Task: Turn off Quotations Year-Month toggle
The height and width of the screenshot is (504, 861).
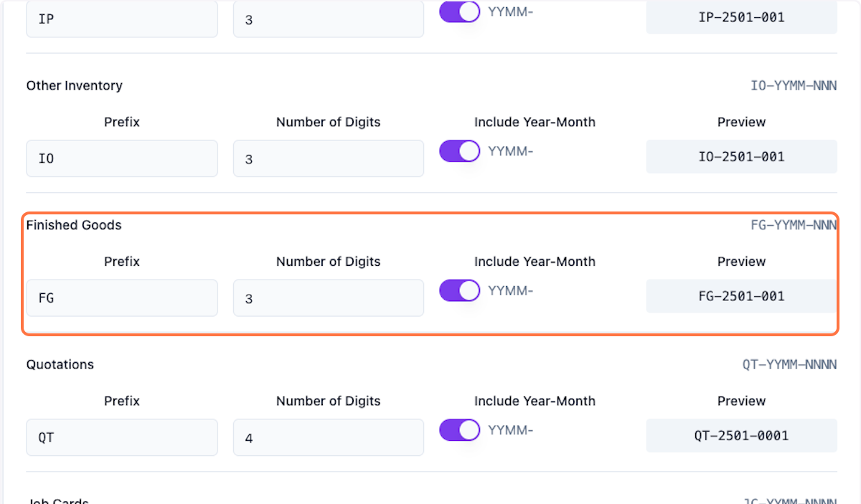Action: [459, 430]
